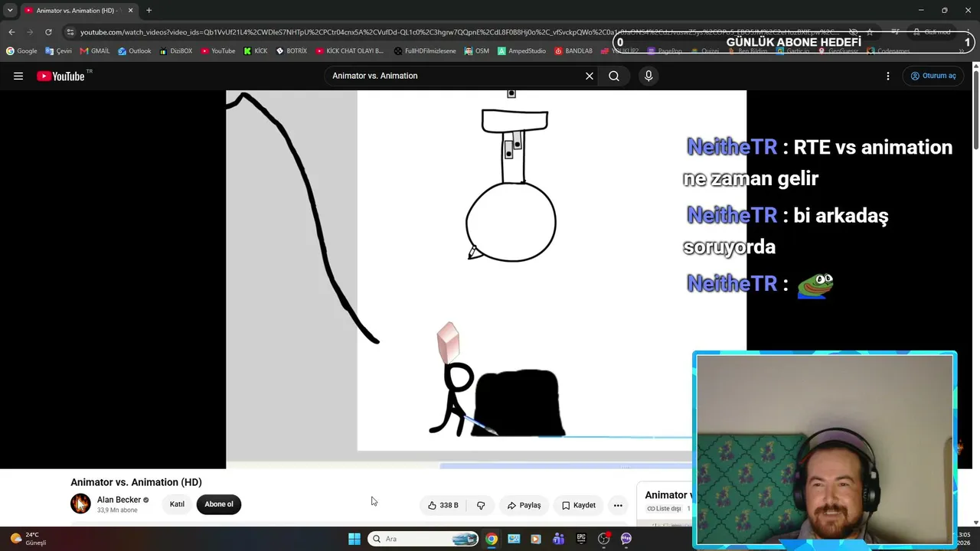Screen dimensions: 980x551
Task: Click the Animator vs. Animation video player
Action: pyautogui.click(x=486, y=279)
